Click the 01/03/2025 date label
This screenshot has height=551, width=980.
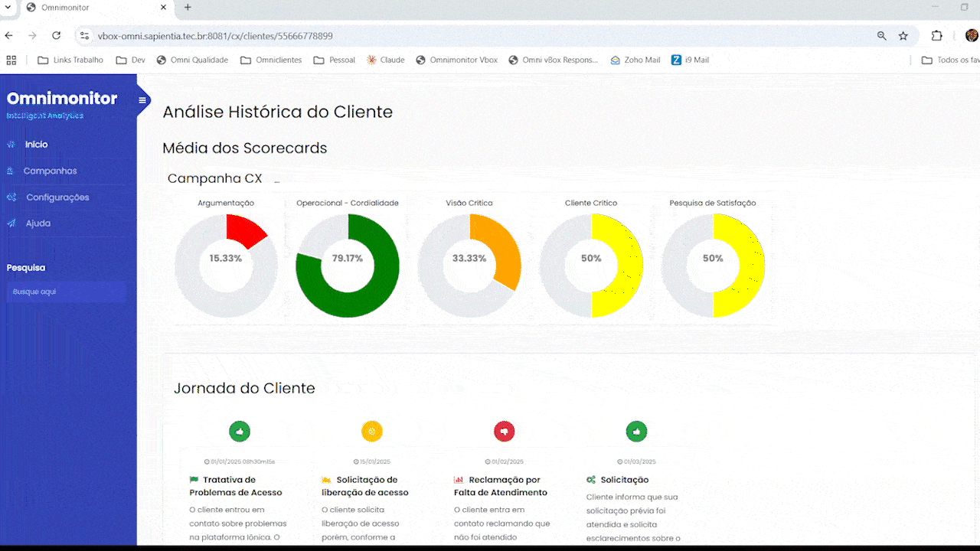pyautogui.click(x=637, y=462)
